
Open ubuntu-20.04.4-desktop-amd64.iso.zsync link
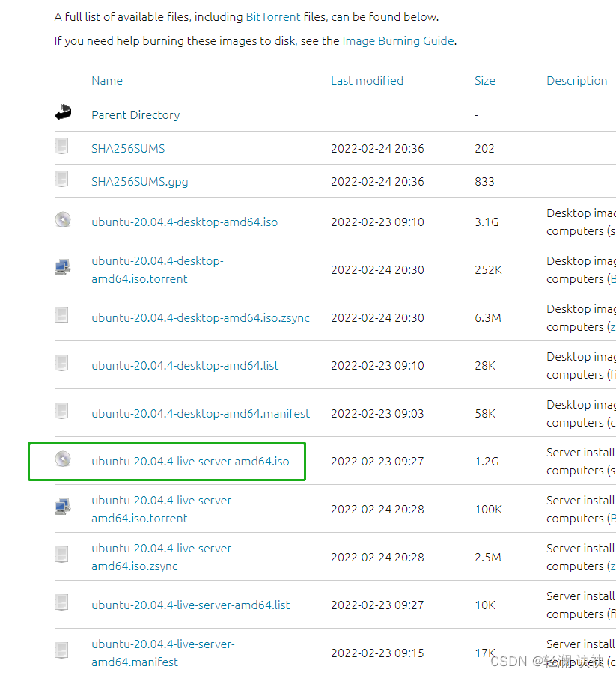pos(200,318)
